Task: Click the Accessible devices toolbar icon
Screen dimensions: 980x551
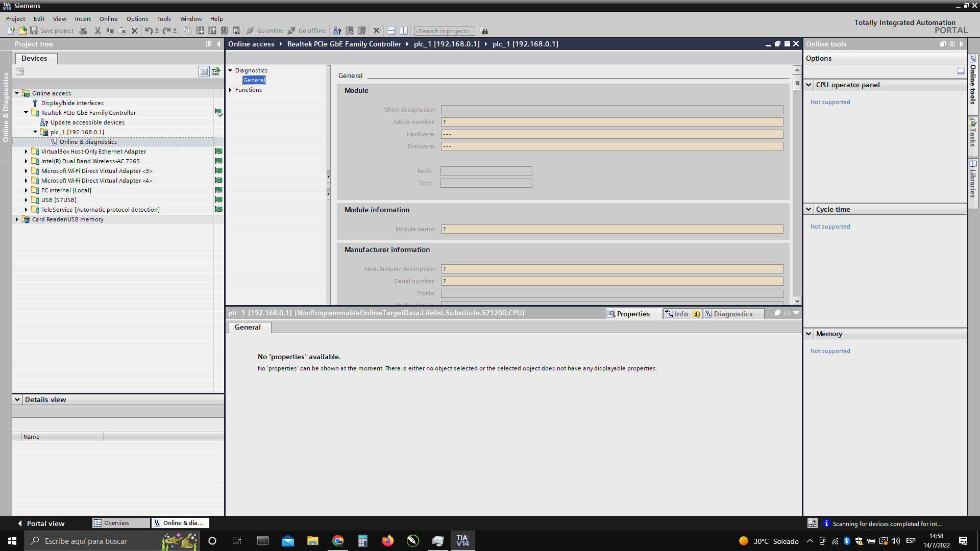Action: (x=337, y=31)
